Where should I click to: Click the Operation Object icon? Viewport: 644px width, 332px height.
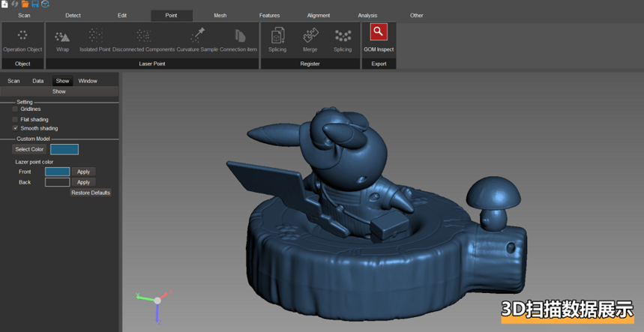pos(22,35)
